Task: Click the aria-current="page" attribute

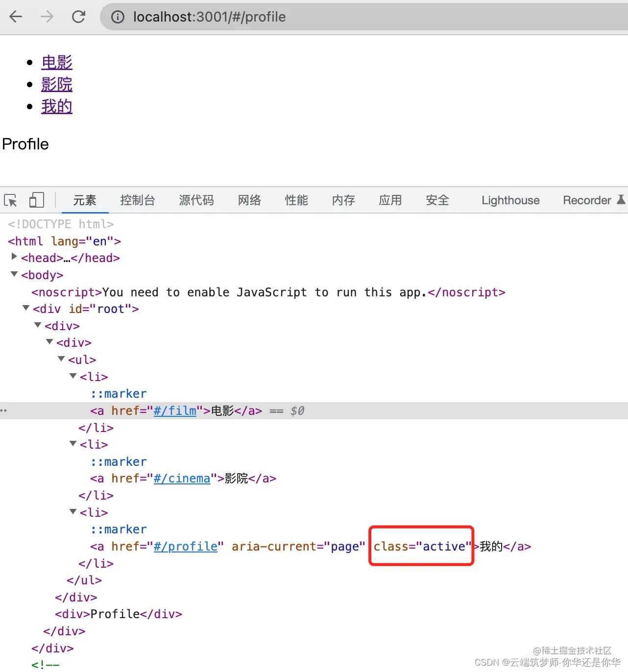Action: tap(298, 547)
